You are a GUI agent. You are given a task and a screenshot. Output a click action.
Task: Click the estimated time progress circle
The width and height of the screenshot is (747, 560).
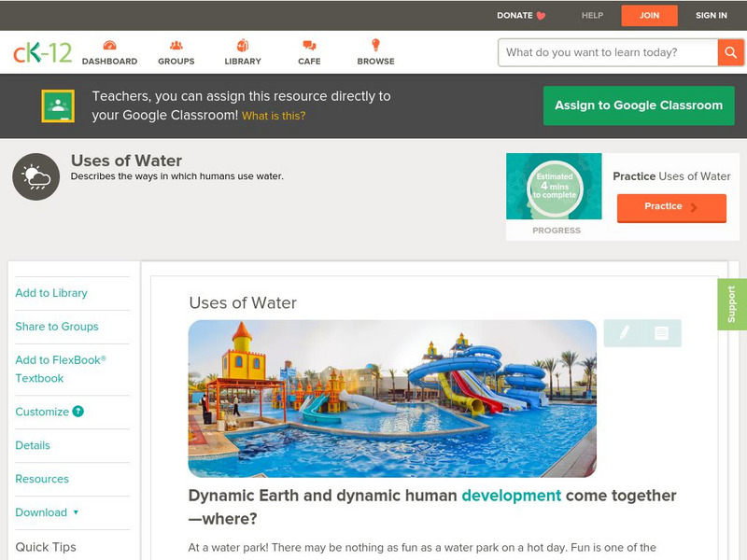pyautogui.click(x=554, y=188)
